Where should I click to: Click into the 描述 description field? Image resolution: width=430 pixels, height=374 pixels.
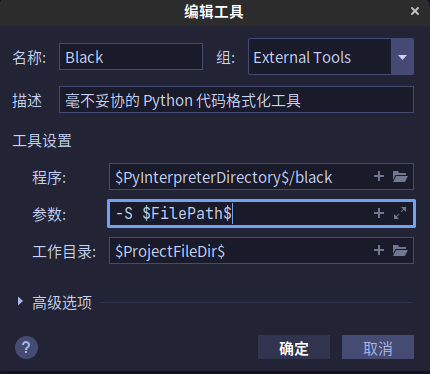pyautogui.click(x=236, y=100)
